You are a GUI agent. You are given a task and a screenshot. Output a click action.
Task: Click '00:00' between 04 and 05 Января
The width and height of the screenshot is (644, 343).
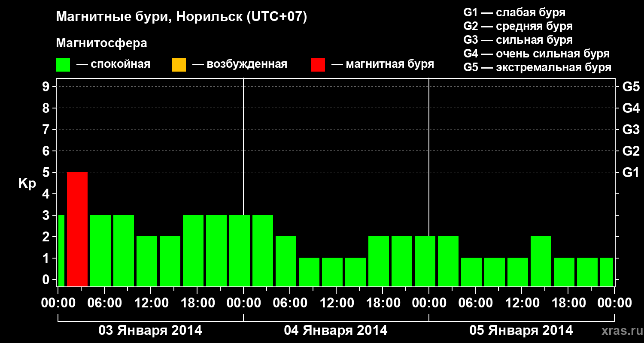tap(429, 303)
